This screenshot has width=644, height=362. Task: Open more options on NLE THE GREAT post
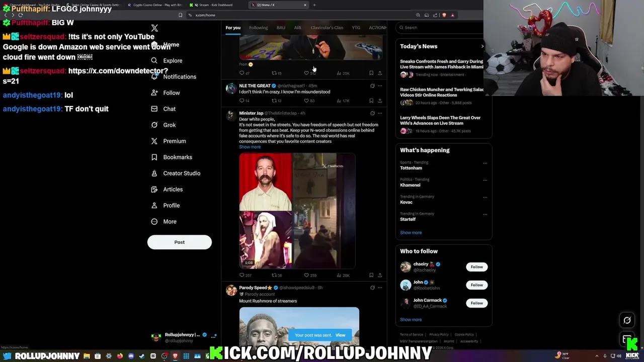click(380, 86)
